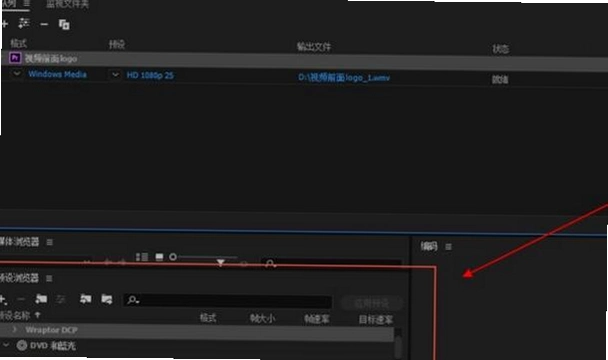Viewport: 608px width, 360px height.
Task: Click the Remove minus icon in Queue toolbar
Action: pyautogui.click(x=44, y=24)
